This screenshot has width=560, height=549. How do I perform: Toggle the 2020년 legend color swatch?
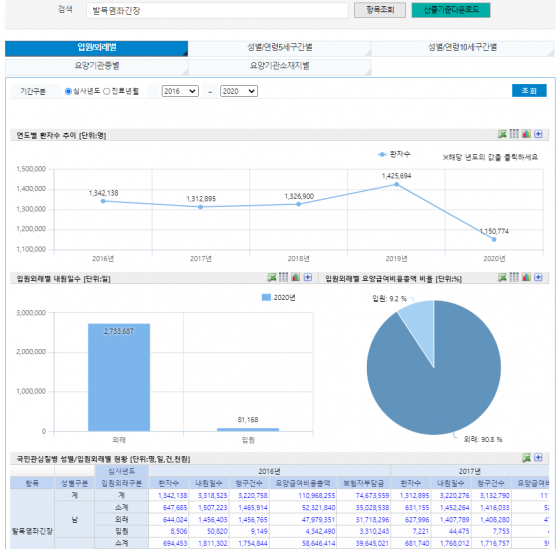pos(266,297)
